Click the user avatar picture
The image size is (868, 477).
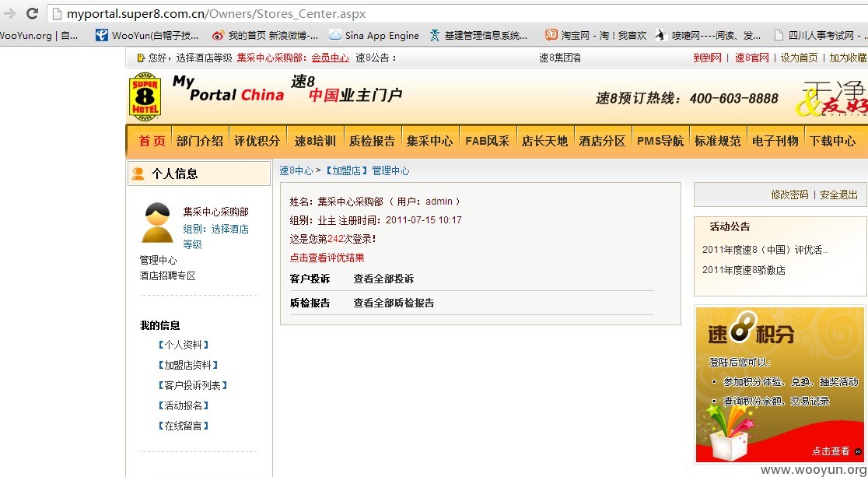[156, 223]
